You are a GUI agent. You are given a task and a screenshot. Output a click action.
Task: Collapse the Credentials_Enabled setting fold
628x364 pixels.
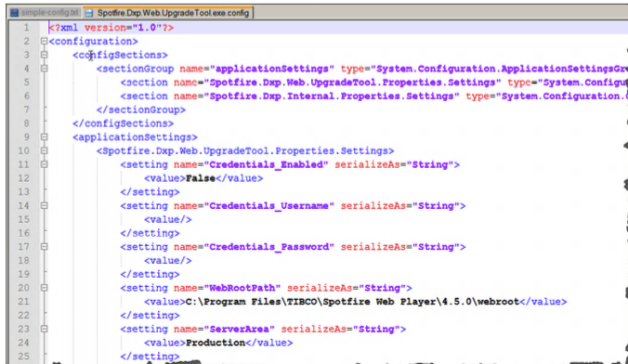44,164
